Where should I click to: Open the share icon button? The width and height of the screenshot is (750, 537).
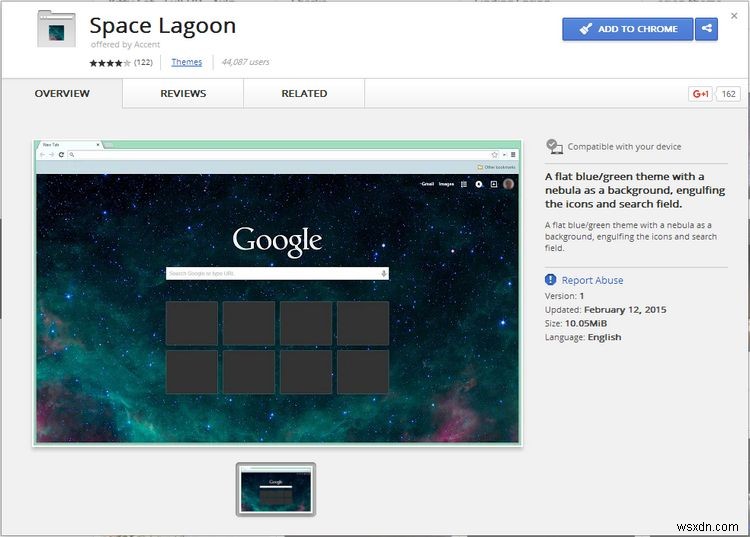coord(706,29)
